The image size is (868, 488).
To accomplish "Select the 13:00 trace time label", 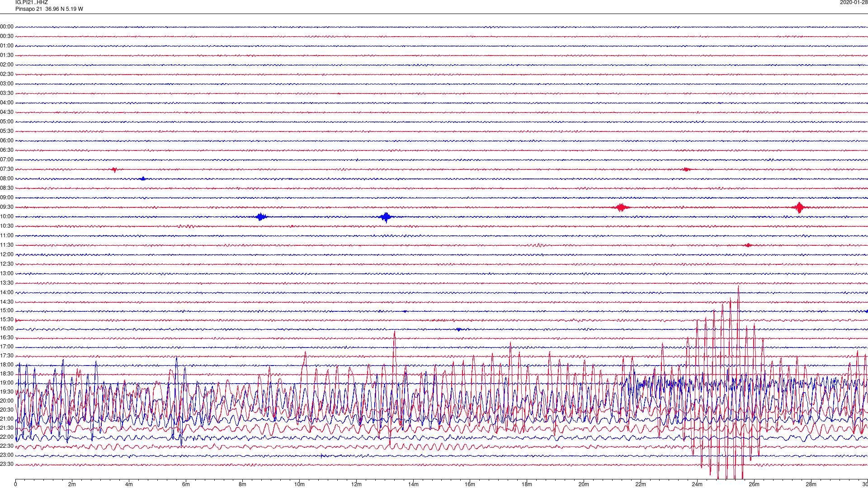I will 7,274.
